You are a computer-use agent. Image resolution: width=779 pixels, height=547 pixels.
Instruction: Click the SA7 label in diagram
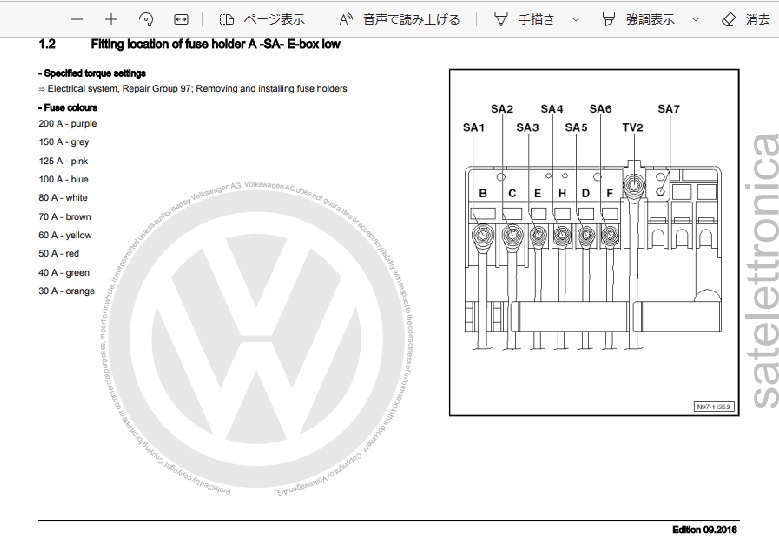click(668, 109)
